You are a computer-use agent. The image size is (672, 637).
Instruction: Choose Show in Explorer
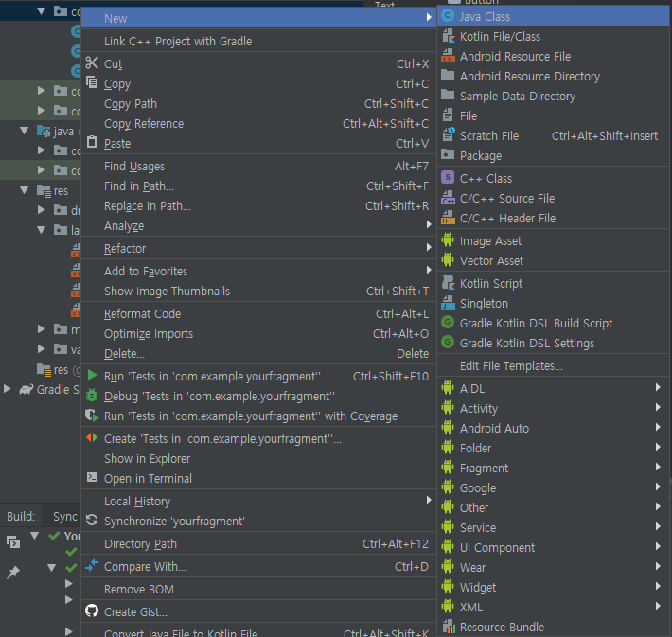click(x=258, y=458)
